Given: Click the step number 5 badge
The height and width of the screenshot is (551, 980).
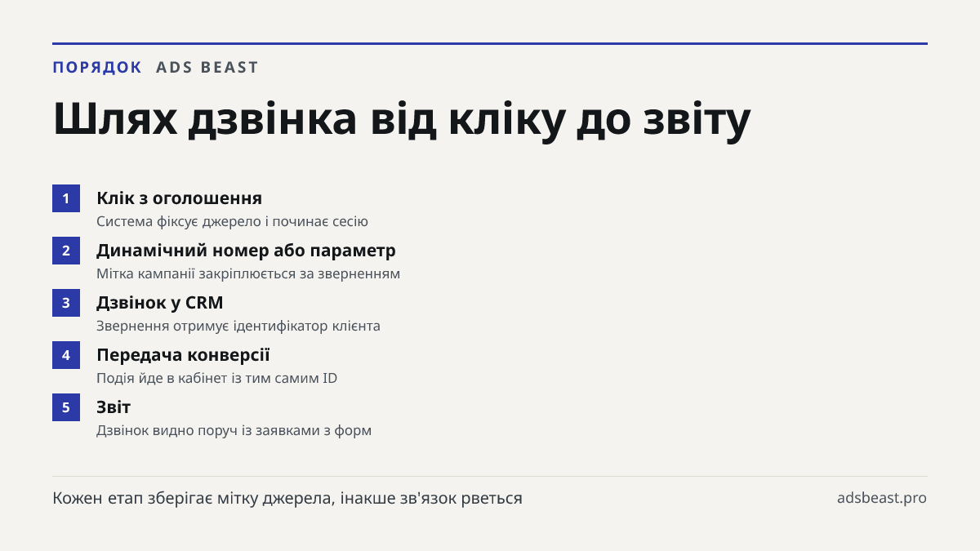Looking at the screenshot, I should 66,407.
